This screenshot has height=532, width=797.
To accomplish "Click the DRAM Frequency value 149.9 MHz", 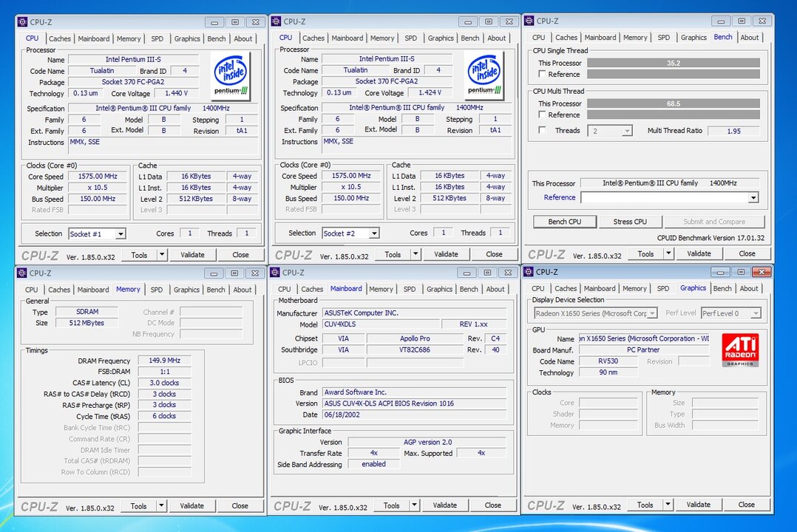I will click(165, 361).
